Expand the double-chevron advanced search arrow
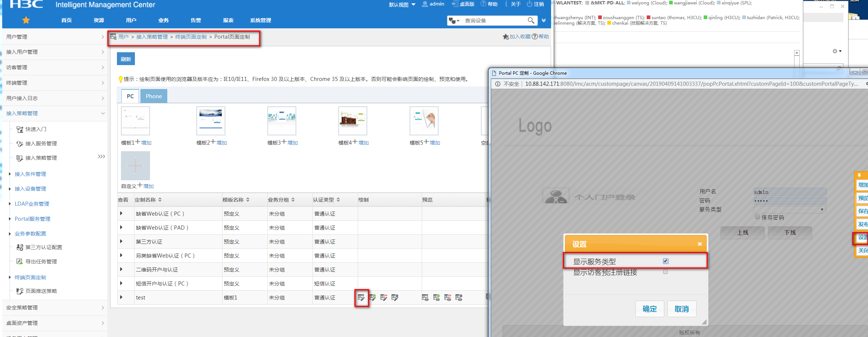 coord(544,21)
